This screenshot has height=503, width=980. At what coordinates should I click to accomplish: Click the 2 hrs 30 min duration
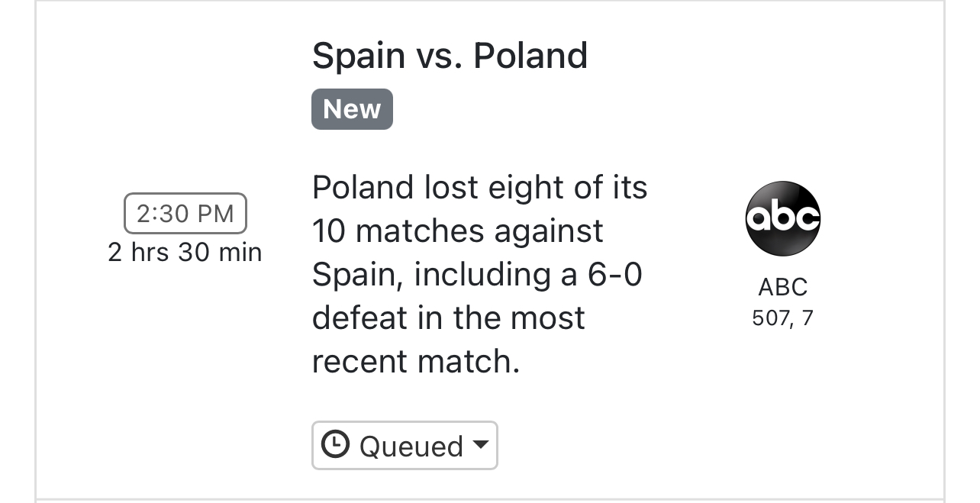tap(185, 253)
